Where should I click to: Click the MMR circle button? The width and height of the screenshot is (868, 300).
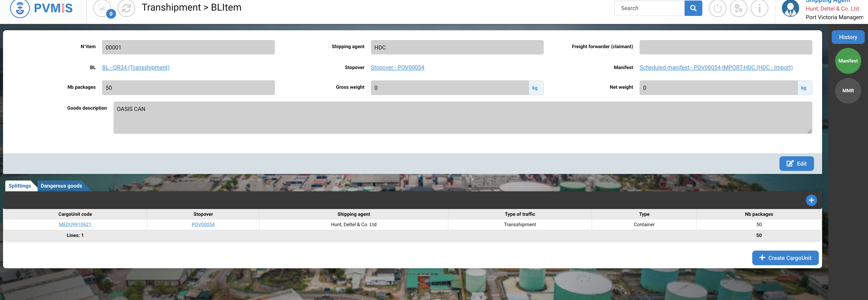click(x=848, y=91)
